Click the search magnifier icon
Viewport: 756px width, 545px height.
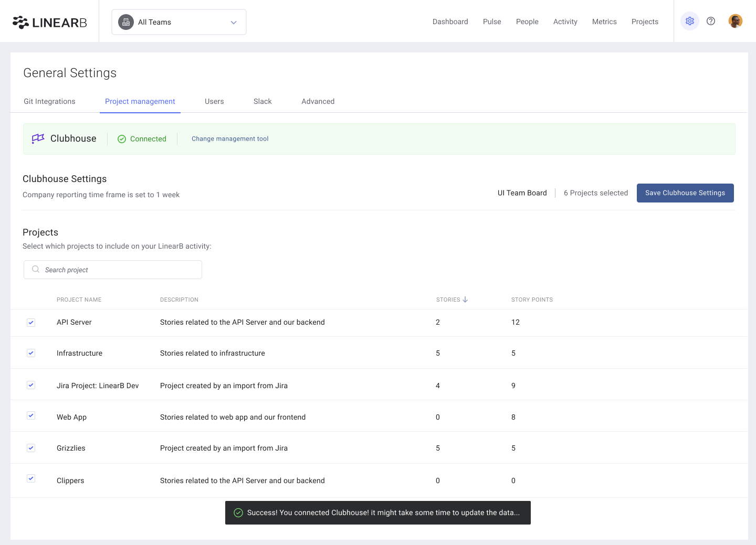[36, 269]
